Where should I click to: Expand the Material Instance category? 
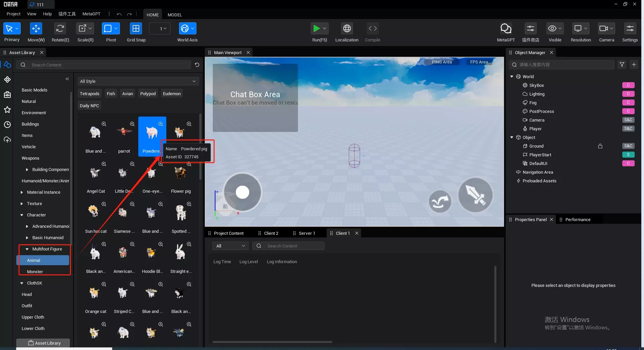tap(22, 192)
